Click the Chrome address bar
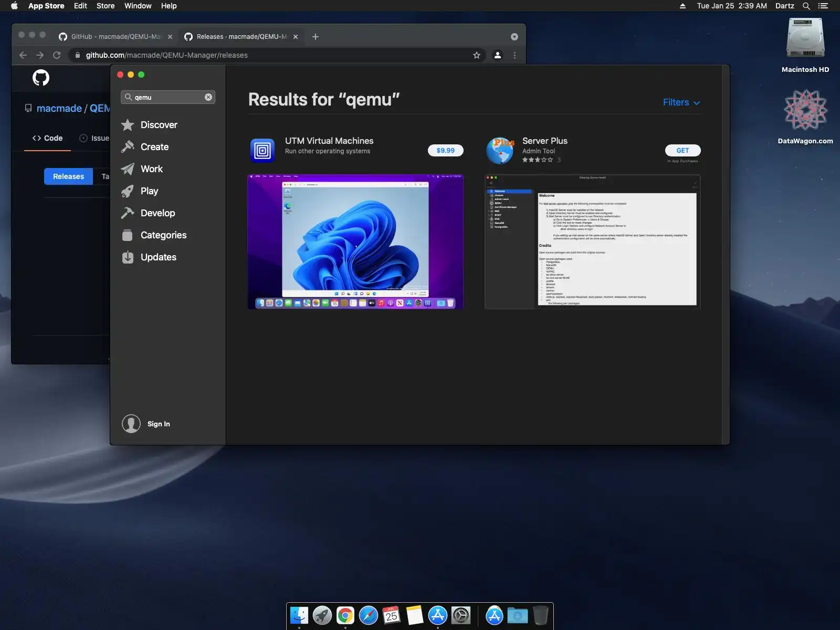Screen dimensions: 840x630 (x=278, y=55)
